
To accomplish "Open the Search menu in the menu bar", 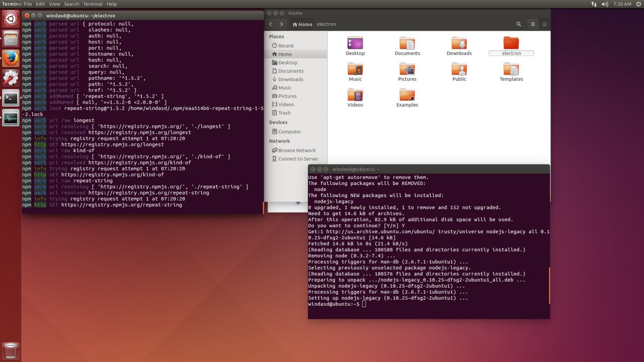I will pos(71,4).
